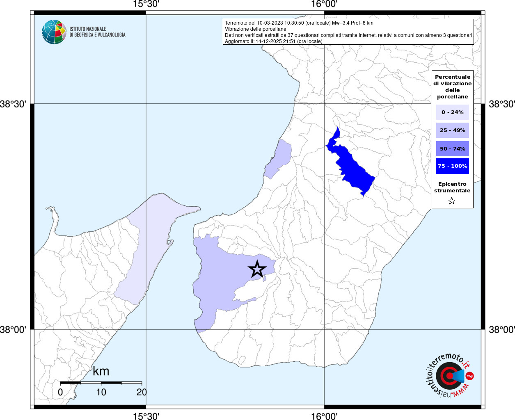Viewport: 515px width, 420px height.
Task: Click 'Istituto Nazionale di Geofisica e Vulcanologia' text
Action: pos(97,32)
